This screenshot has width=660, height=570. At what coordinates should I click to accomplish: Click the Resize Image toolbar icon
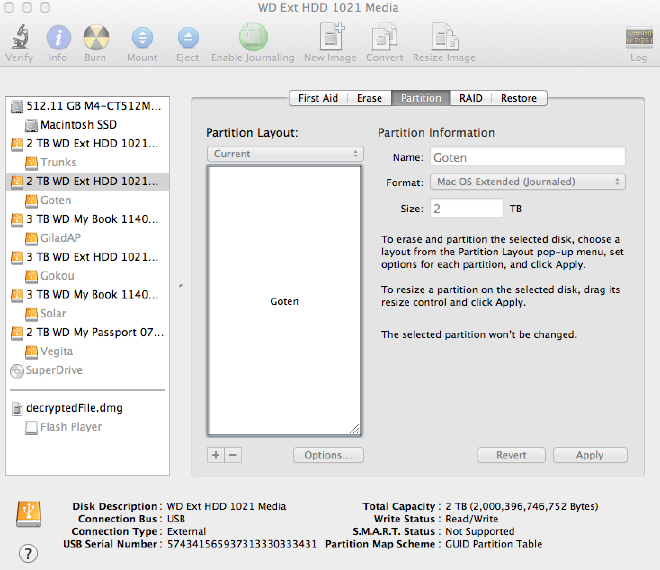pyautogui.click(x=445, y=37)
